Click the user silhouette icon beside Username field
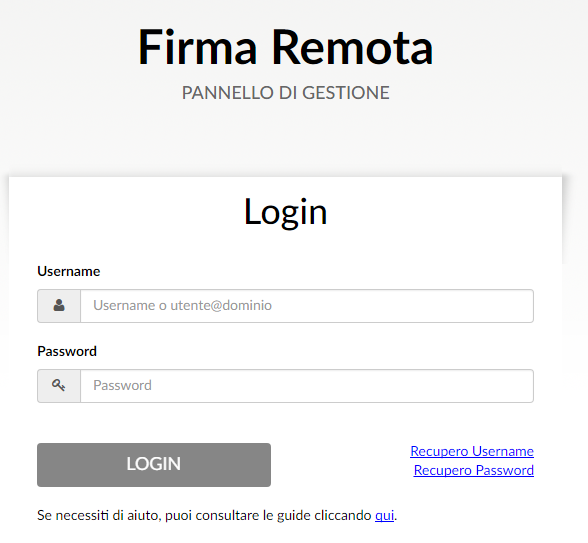Viewport: 588px width, 543px height. (59, 305)
